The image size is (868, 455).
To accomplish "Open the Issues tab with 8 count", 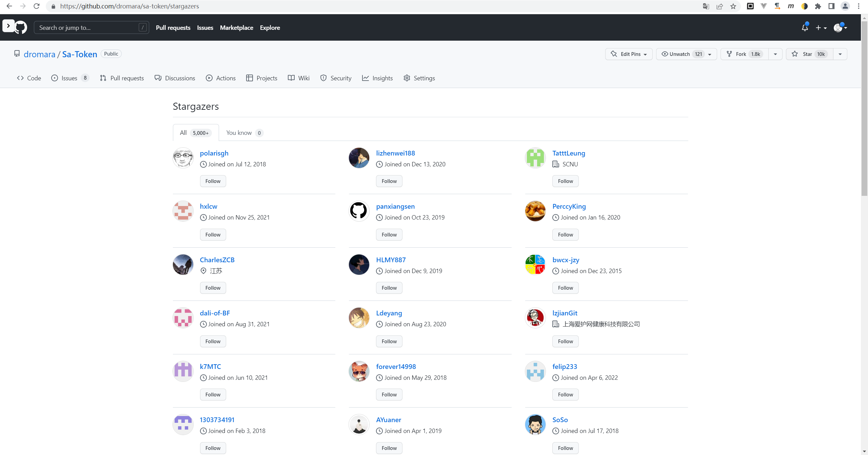I will click(x=70, y=78).
